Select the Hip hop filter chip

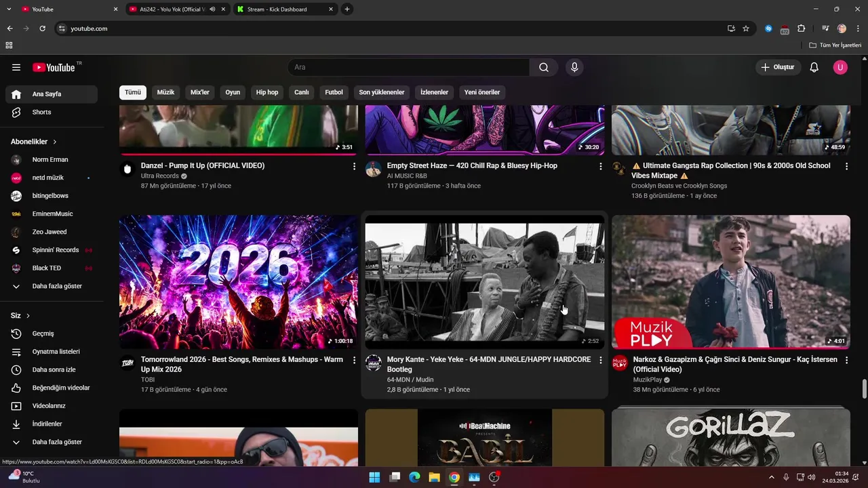pos(267,92)
